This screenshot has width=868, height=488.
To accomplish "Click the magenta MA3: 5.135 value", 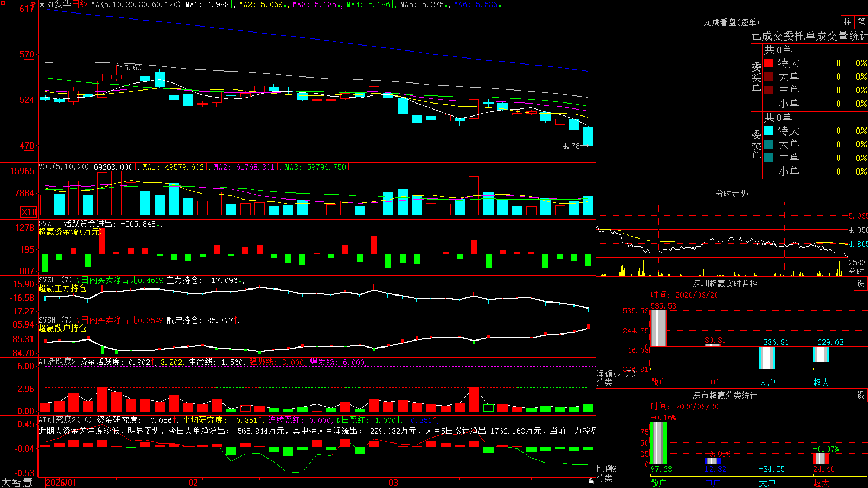I will tap(317, 4).
